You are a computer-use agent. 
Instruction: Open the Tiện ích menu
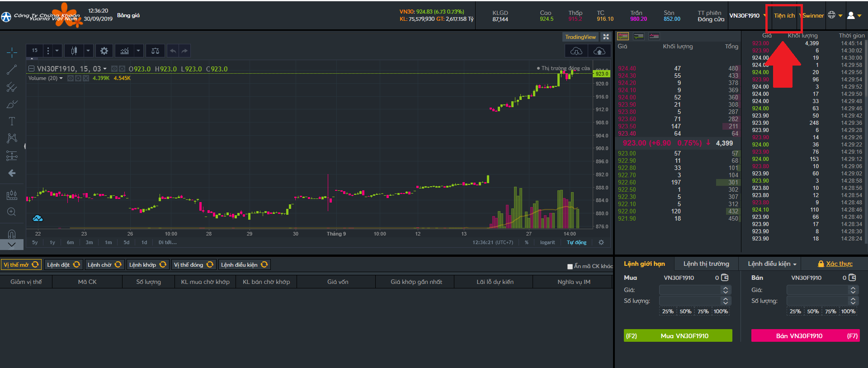click(x=784, y=15)
